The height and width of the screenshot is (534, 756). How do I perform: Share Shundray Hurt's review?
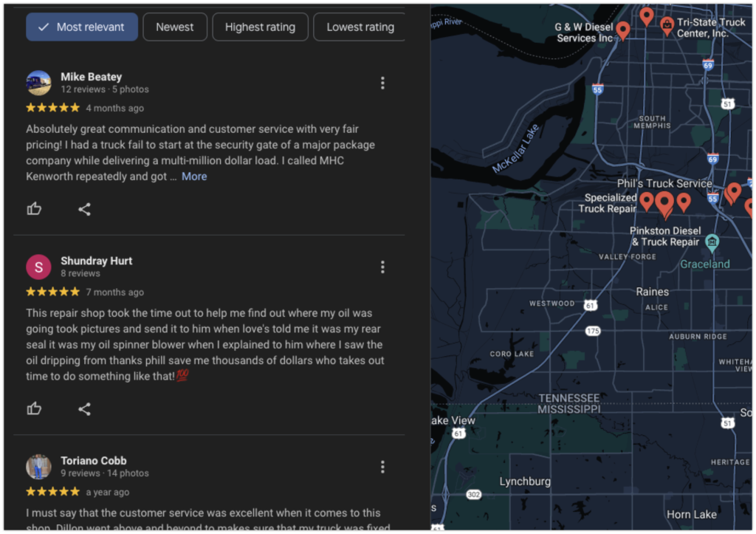point(84,409)
